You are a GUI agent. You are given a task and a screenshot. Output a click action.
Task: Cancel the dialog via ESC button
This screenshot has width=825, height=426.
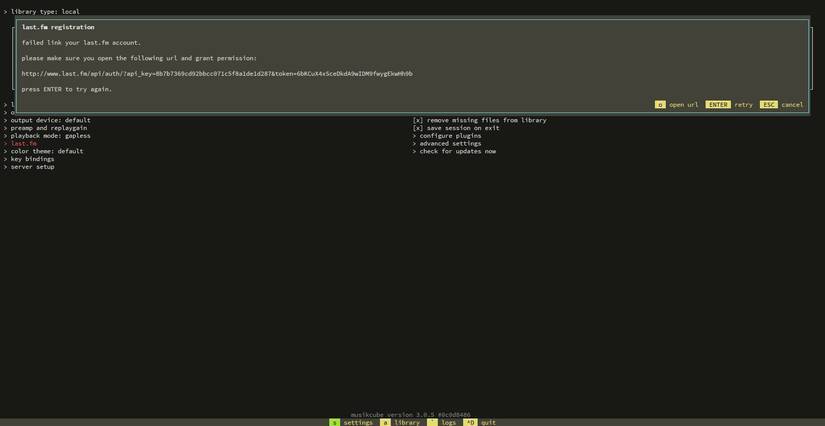click(781, 105)
